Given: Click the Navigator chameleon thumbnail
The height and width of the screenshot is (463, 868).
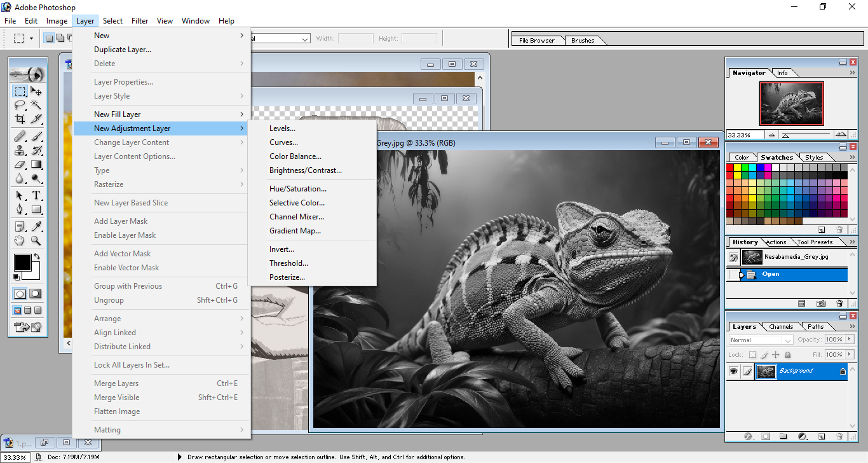Looking at the screenshot, I should [x=791, y=104].
